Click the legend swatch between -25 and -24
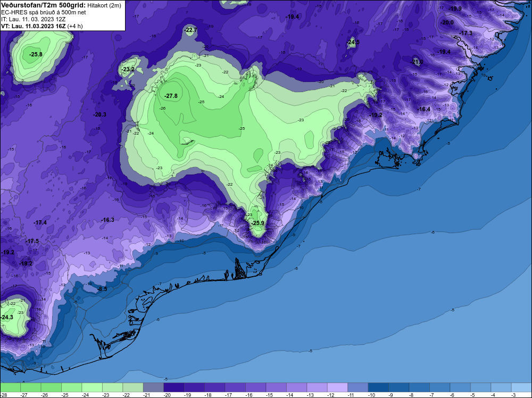Image resolution: width=532 pixels, height=398 pixels. (x=72, y=387)
